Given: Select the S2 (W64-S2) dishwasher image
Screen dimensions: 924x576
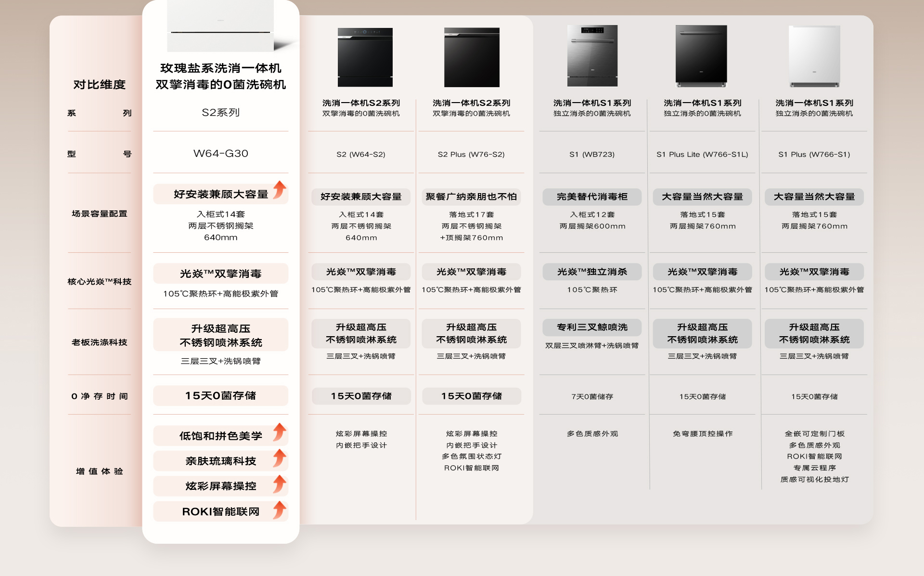Looking at the screenshot, I should click(365, 57).
